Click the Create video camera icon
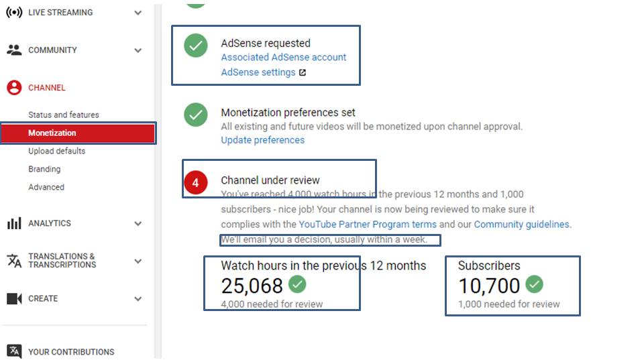The height and width of the screenshot is (362, 644). pos(14,298)
